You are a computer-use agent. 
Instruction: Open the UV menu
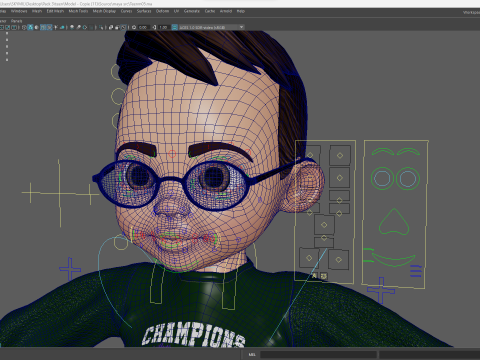176,11
